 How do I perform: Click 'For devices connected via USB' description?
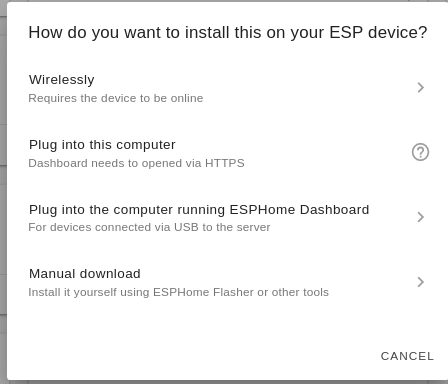pos(149,227)
